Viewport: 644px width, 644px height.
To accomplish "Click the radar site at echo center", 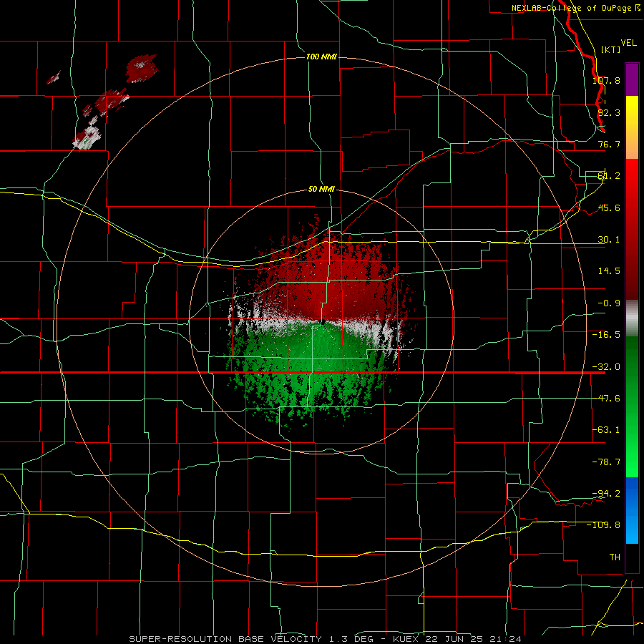I will pos(323,323).
